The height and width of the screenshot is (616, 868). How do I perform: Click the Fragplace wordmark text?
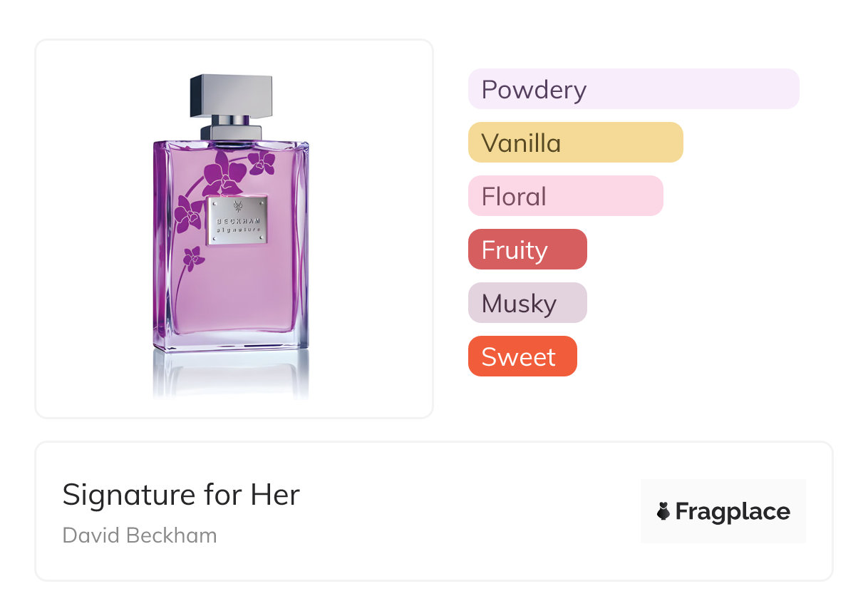pyautogui.click(x=733, y=512)
